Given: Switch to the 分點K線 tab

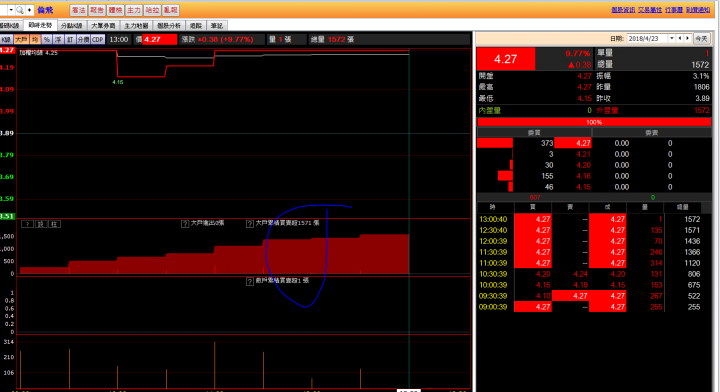Looking at the screenshot, I should (72, 26).
